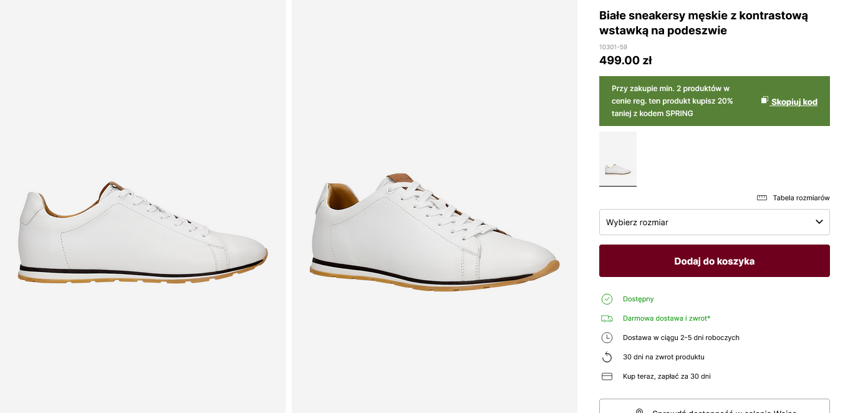Click the copy icon beside Skopiuj kod
868x413 pixels.
coord(764,100)
